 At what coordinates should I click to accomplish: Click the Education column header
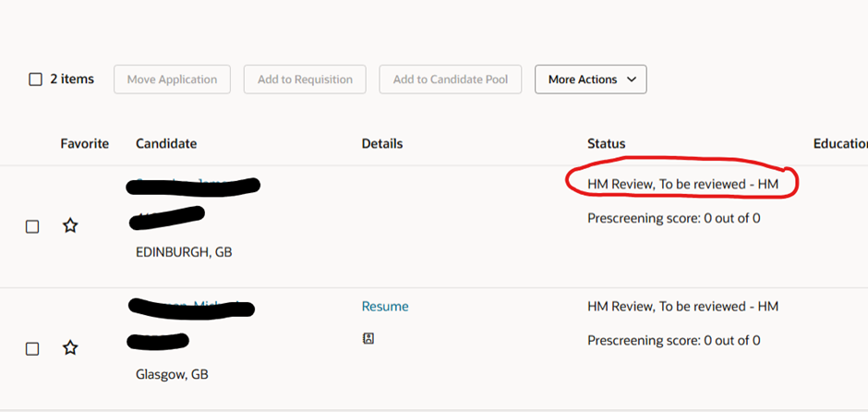[840, 144]
